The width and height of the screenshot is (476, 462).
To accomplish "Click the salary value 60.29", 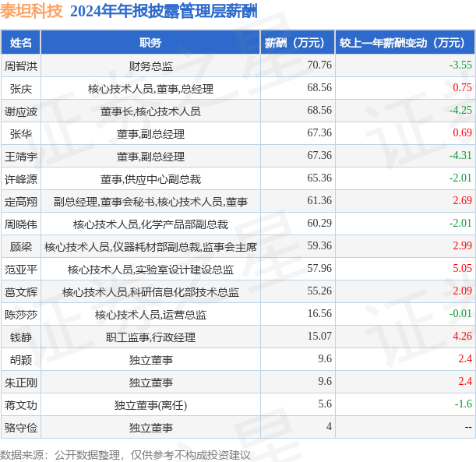I will tap(319, 223).
